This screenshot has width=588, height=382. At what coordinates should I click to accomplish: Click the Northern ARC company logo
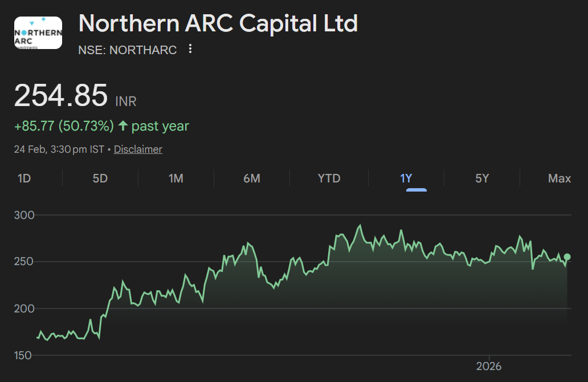[38, 32]
